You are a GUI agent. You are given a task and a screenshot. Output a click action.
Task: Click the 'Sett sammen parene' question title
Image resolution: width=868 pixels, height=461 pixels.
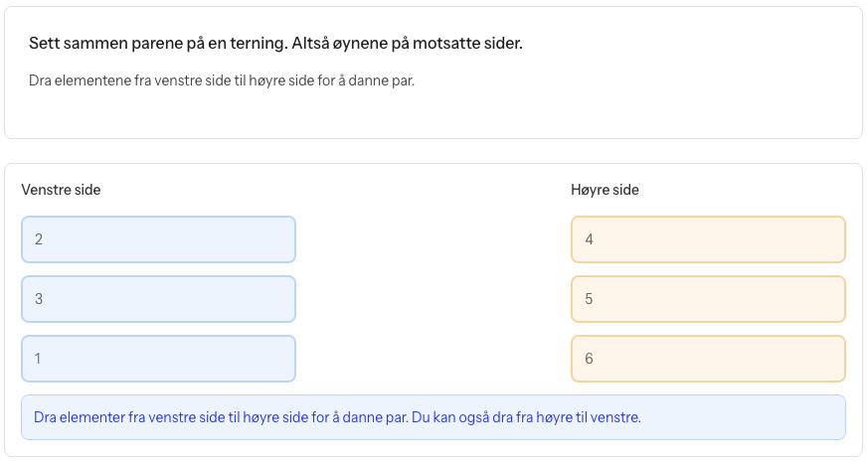click(275, 45)
